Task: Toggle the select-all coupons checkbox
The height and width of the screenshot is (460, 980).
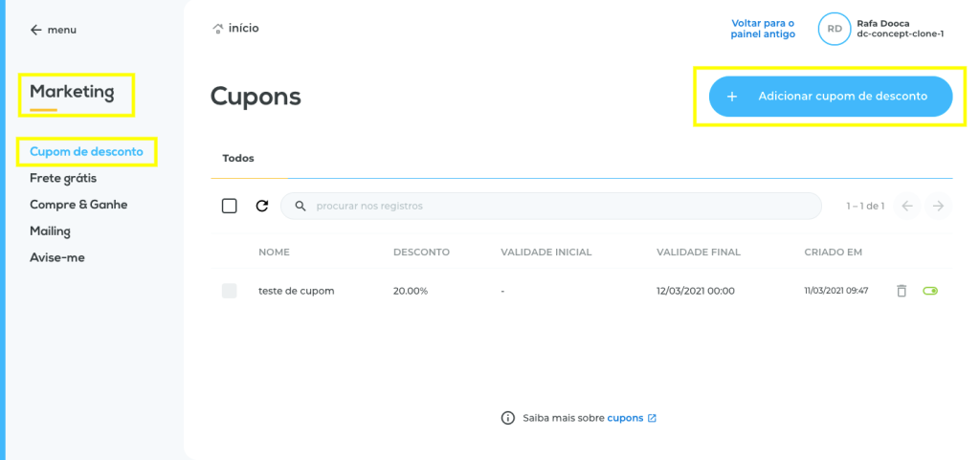Action: click(230, 206)
